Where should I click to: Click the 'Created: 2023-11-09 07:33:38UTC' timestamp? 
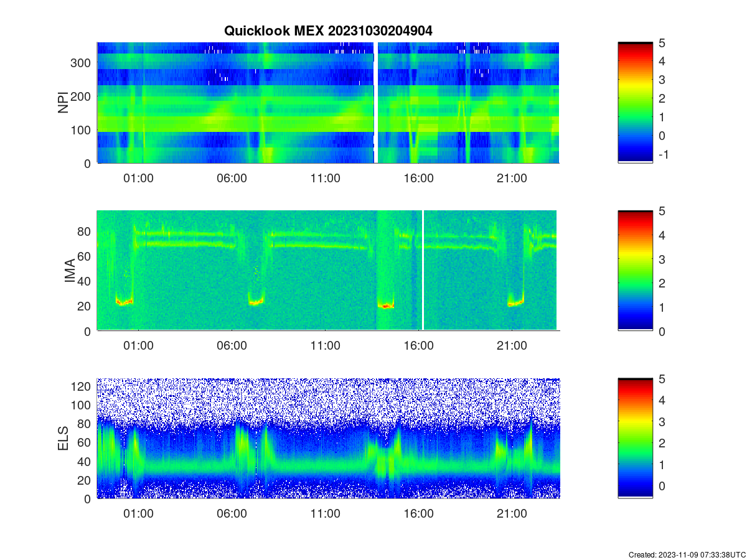pyautogui.click(x=687, y=554)
